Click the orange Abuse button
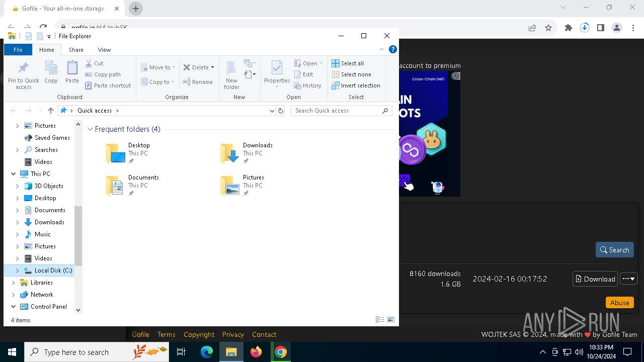Screen dimensions: 644x362 tap(619, 303)
